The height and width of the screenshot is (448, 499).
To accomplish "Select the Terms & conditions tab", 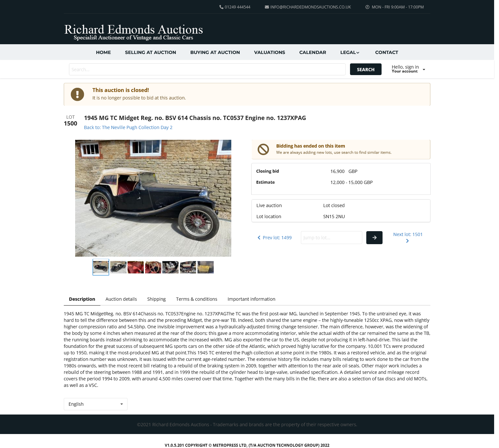I will click(196, 299).
